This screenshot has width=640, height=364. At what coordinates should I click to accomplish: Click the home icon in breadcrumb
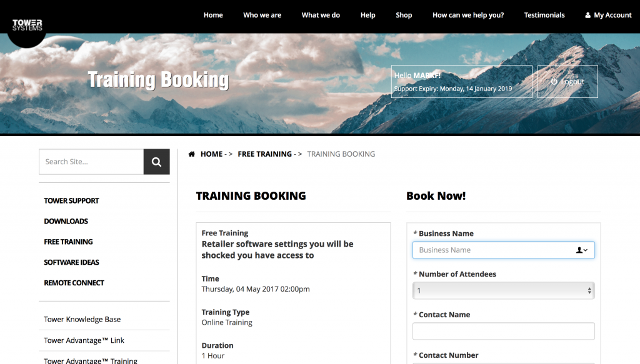191,154
